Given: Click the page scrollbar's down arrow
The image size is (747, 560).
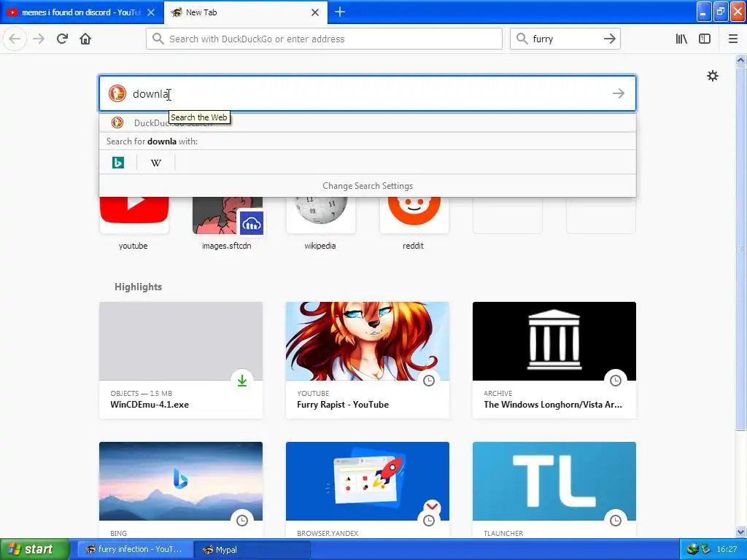Looking at the screenshot, I should coord(740,532).
